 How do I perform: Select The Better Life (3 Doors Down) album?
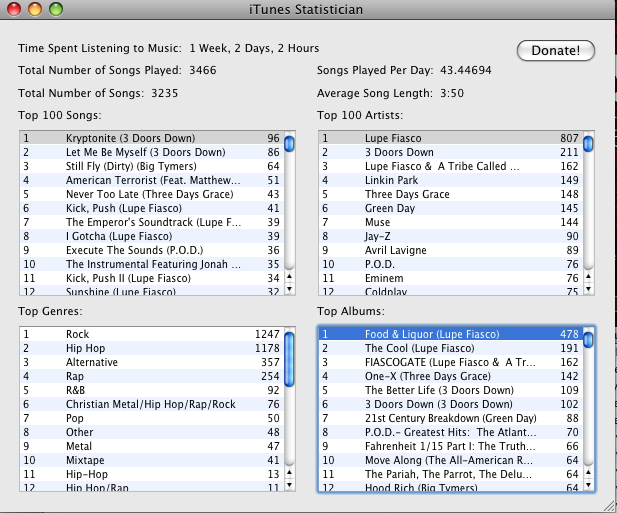click(x=451, y=390)
